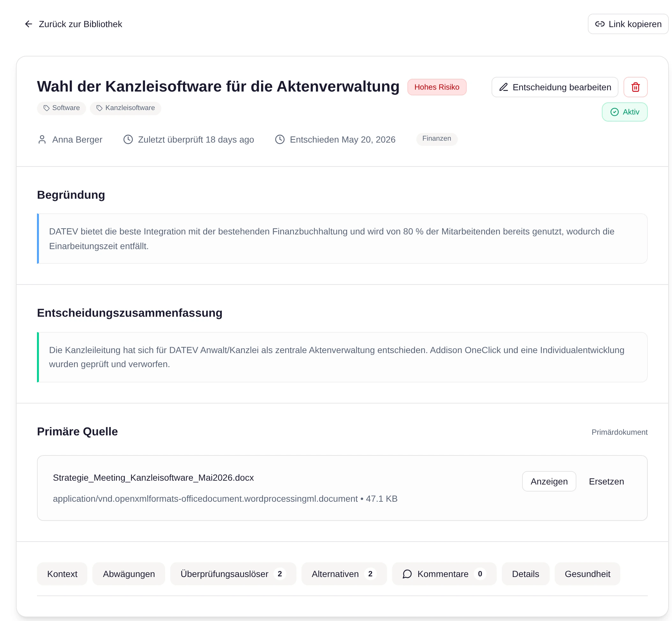Click the Begründung heading

(x=71, y=195)
